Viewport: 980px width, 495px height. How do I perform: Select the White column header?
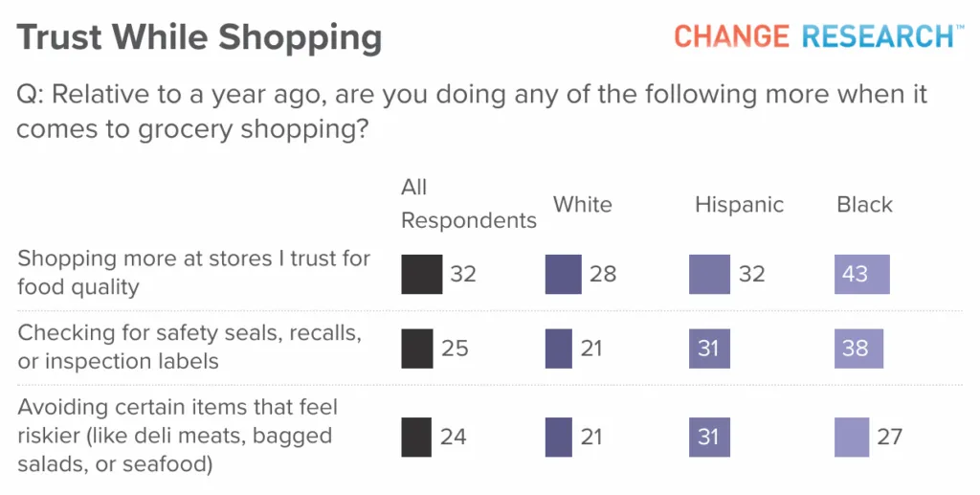(583, 204)
